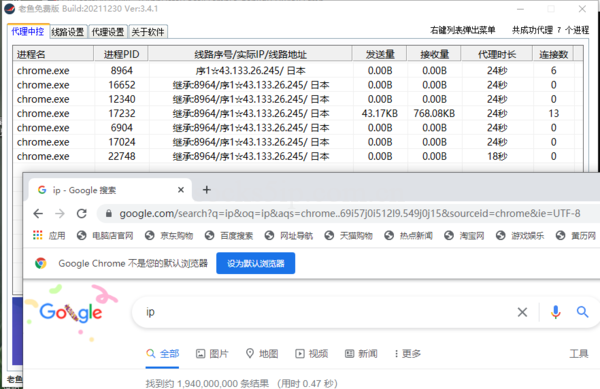The width and height of the screenshot is (600, 389).
Task: Switch to 图片 image results
Action: [212, 353]
